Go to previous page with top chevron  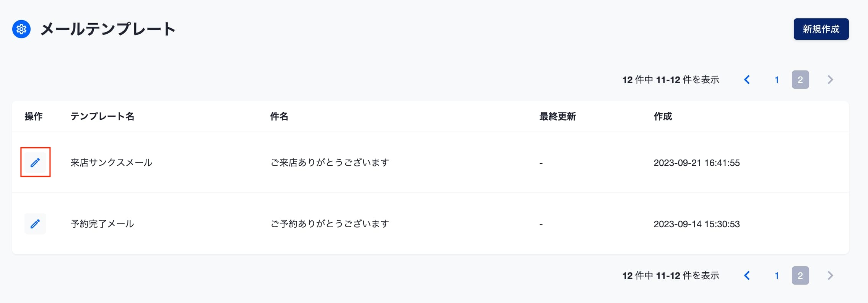pos(747,80)
